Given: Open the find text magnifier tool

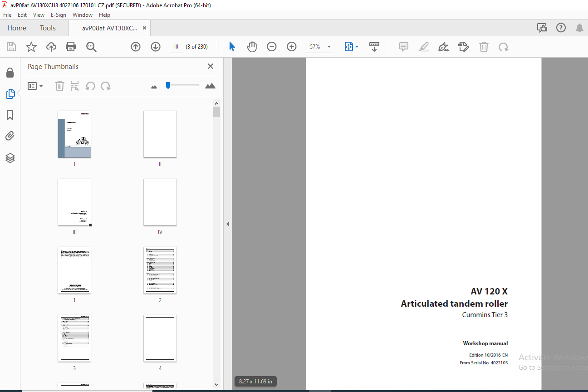Looking at the screenshot, I should click(91, 47).
